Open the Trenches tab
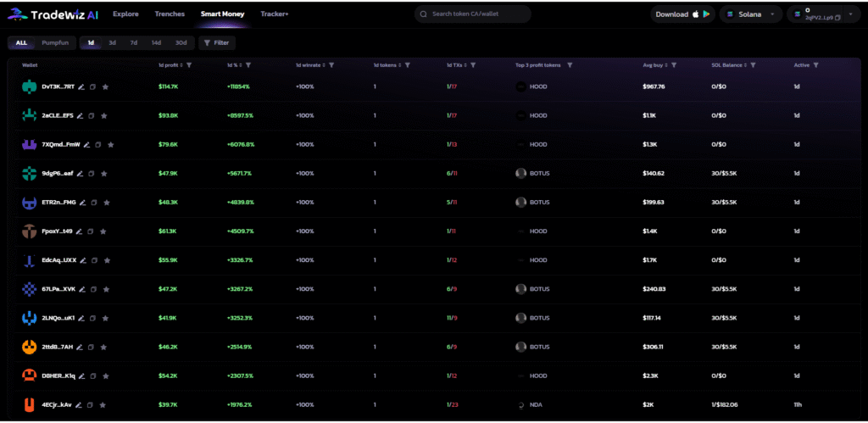The image size is (868, 423). click(170, 14)
